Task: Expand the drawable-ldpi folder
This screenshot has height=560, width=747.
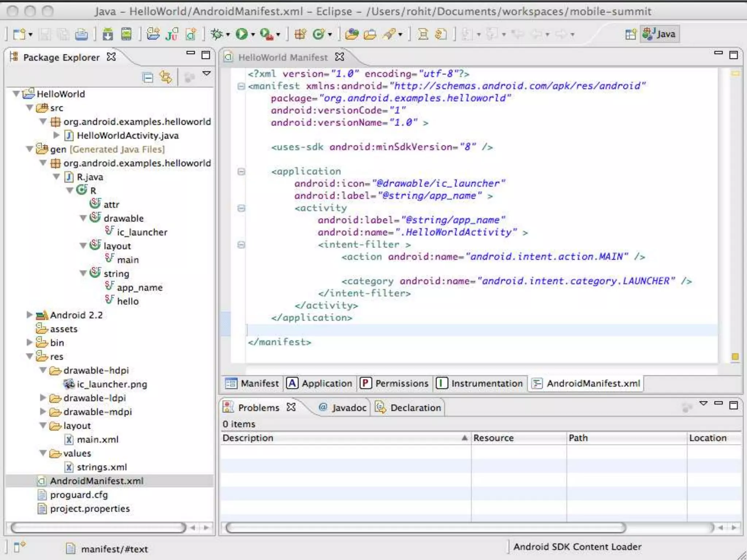Action: 43,397
